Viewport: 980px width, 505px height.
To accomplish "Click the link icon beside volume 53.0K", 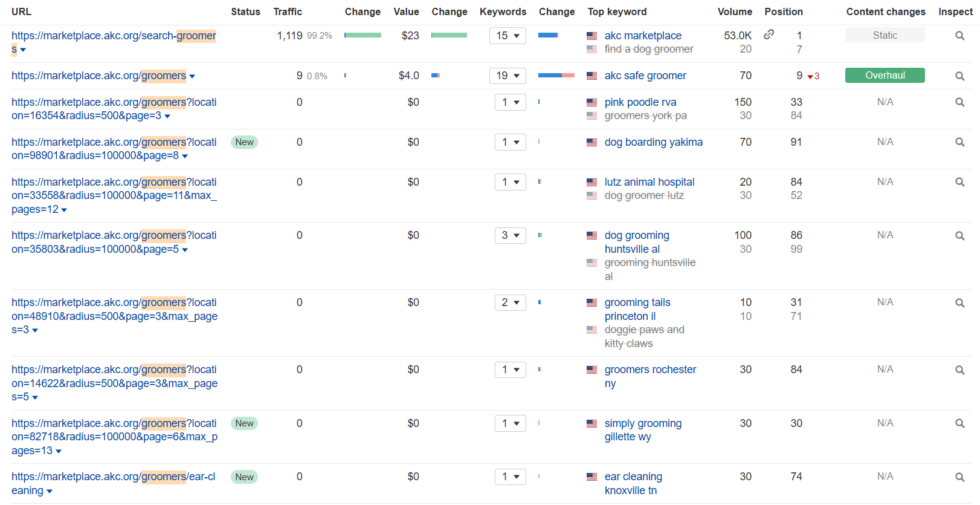I will [769, 34].
